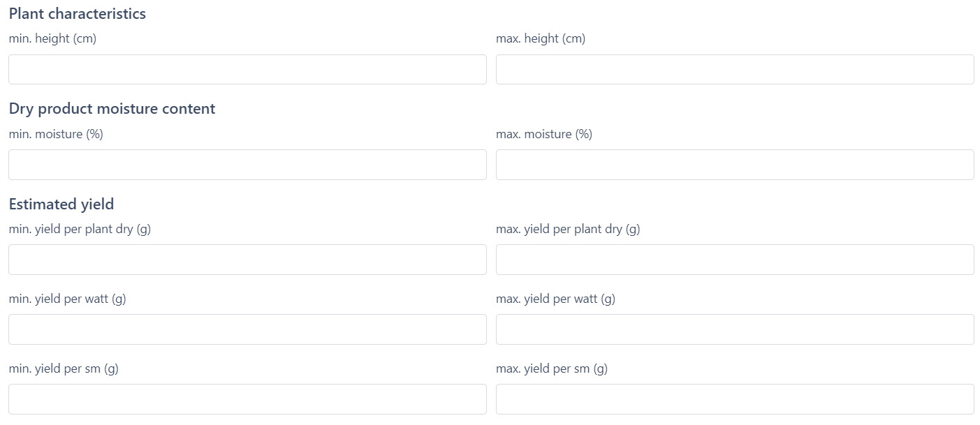Select the "min. moisture (%)" label
This screenshot has width=980, height=425.
pos(56,134)
